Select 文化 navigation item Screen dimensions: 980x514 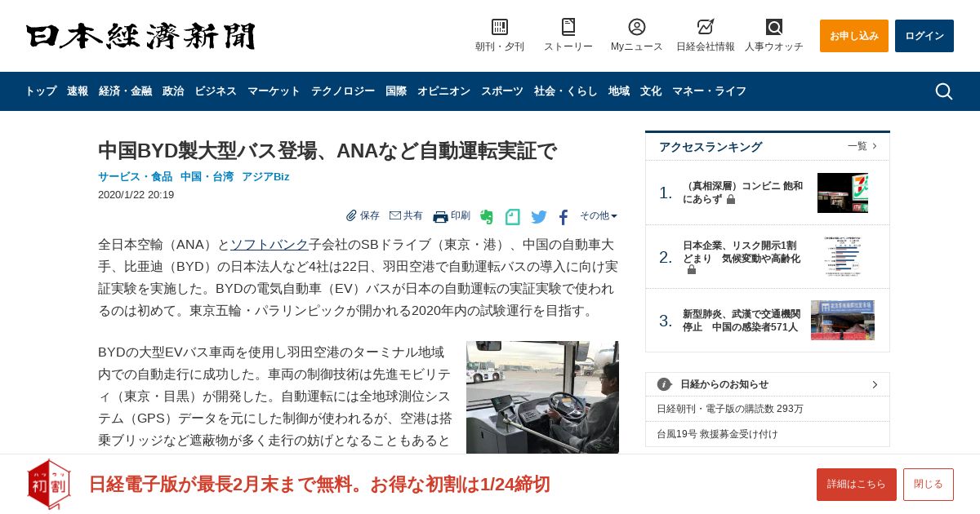coord(651,91)
